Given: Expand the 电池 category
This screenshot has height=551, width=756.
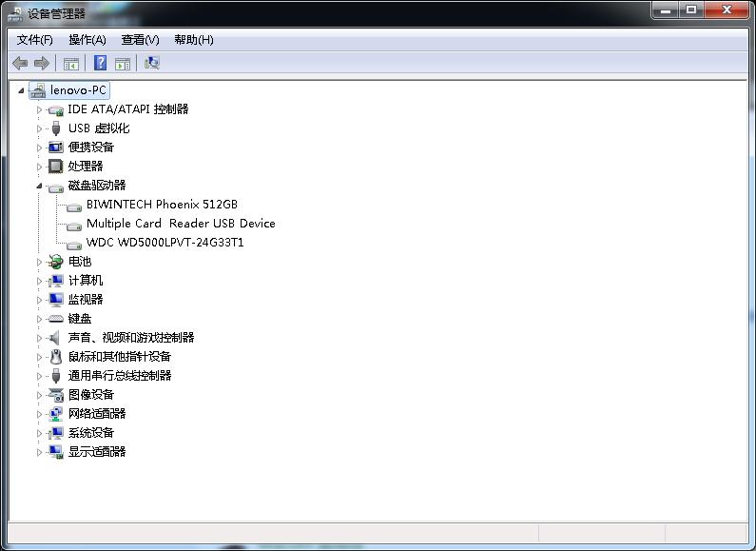Looking at the screenshot, I should pyautogui.click(x=40, y=262).
